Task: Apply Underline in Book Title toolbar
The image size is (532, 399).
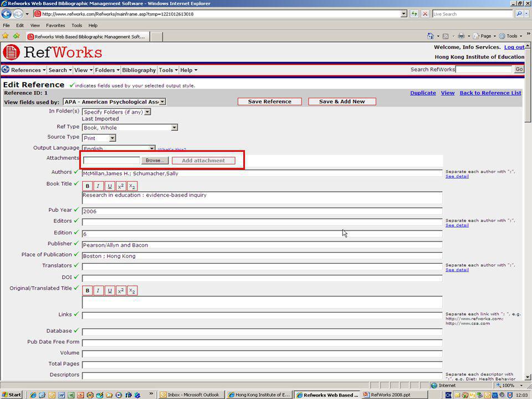Action: pyautogui.click(x=110, y=186)
